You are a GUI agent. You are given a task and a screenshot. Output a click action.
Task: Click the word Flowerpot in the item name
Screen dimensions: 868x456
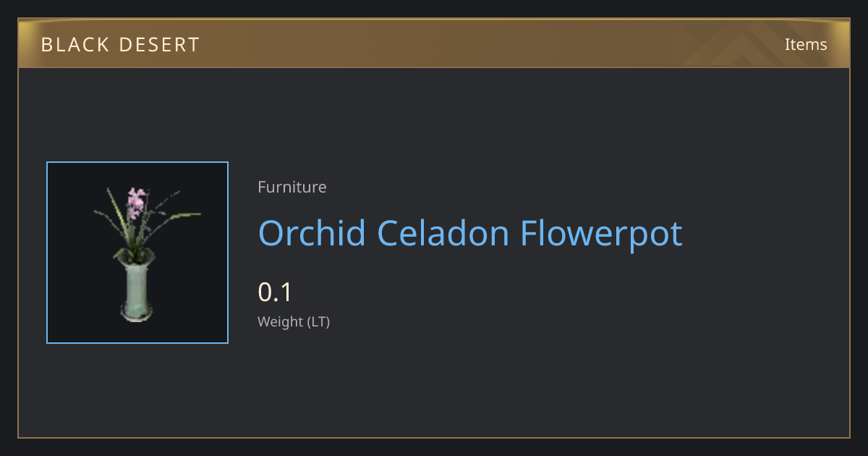[602, 235]
